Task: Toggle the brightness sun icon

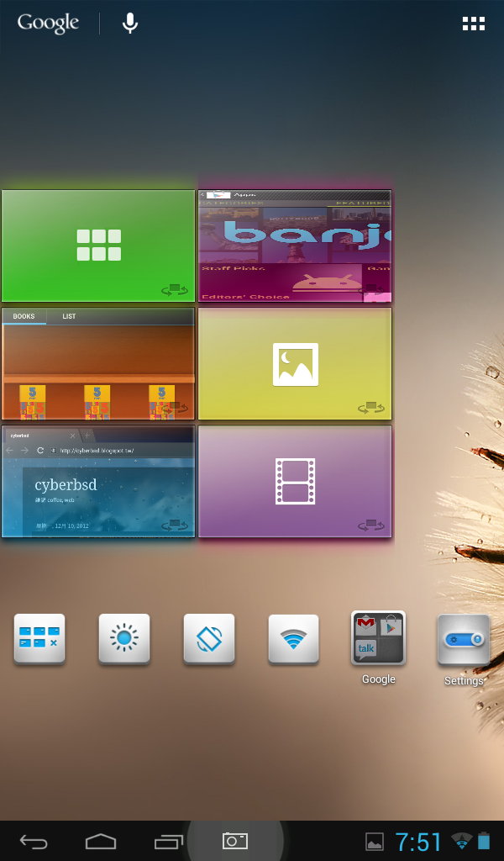Action: [124, 639]
